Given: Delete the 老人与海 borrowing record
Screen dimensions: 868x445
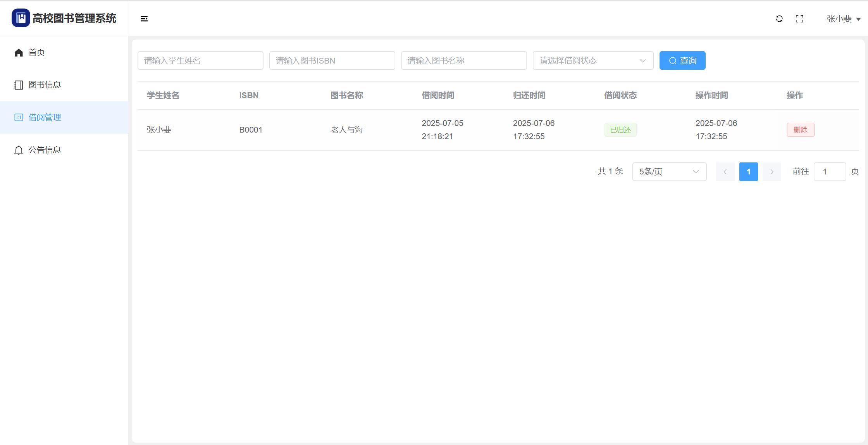Looking at the screenshot, I should point(800,130).
